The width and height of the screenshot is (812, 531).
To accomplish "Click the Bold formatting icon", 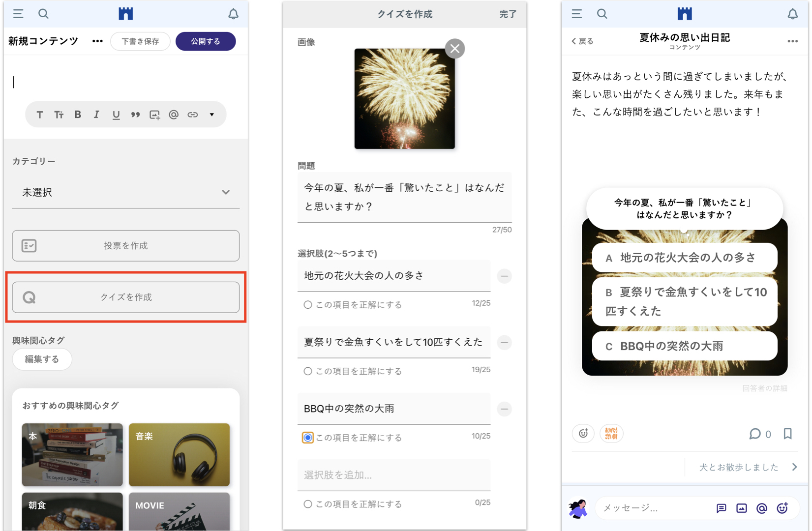I will point(78,115).
